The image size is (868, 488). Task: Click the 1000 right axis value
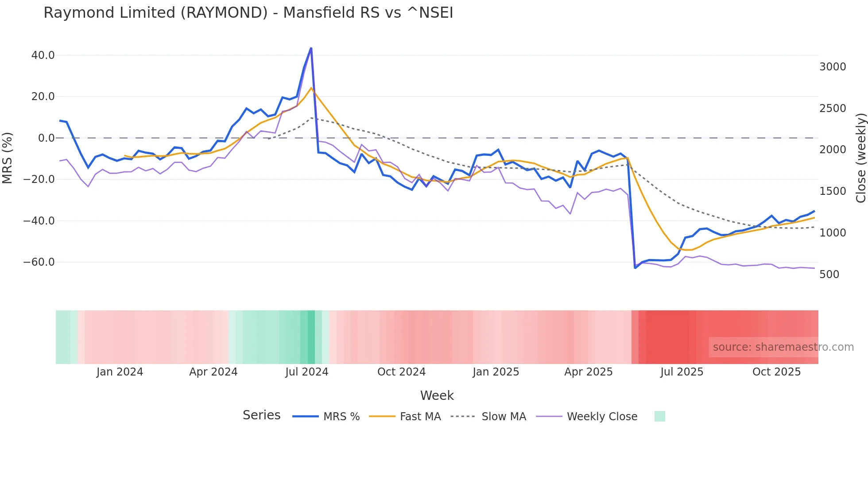(x=833, y=233)
